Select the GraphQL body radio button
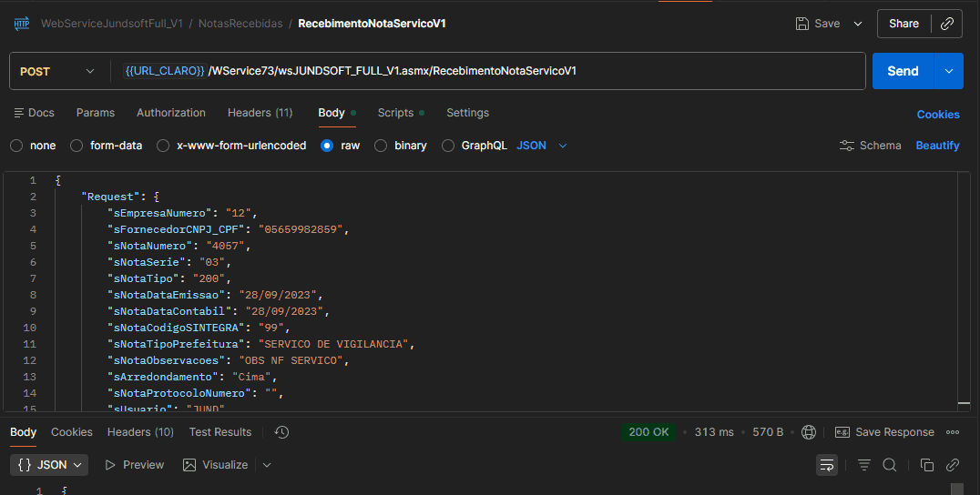Viewport: 980px width, 495px height. pos(448,146)
